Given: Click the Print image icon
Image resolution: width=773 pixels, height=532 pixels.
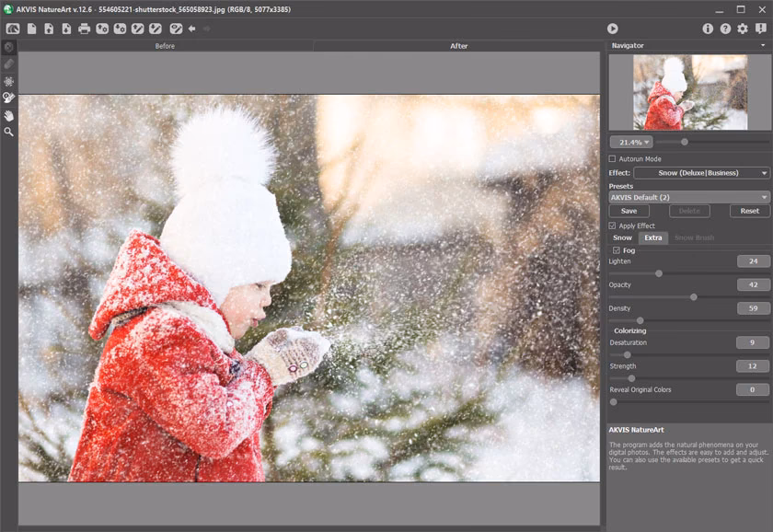Looking at the screenshot, I should (x=85, y=29).
